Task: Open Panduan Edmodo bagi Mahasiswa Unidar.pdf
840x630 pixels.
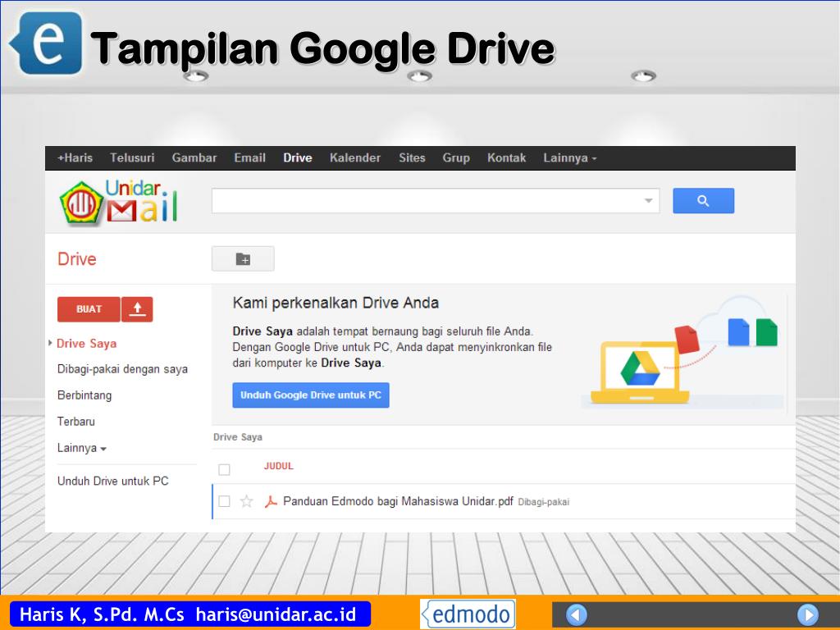Action: [398, 501]
